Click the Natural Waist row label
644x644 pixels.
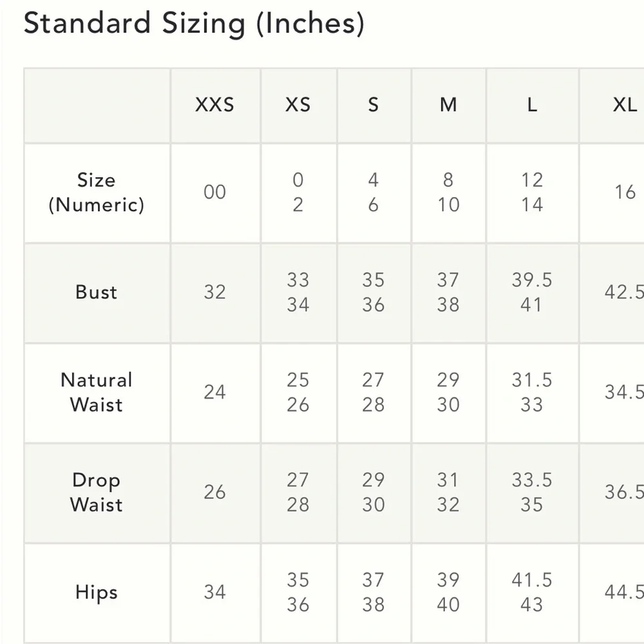(x=97, y=392)
